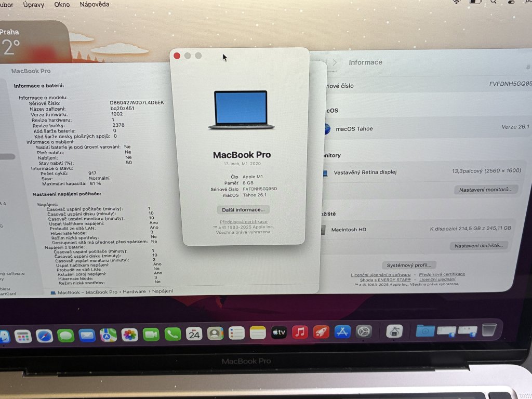The width and height of the screenshot is (532, 399).
Task: Click Verze firmwaru value 1002
Action: point(117,114)
